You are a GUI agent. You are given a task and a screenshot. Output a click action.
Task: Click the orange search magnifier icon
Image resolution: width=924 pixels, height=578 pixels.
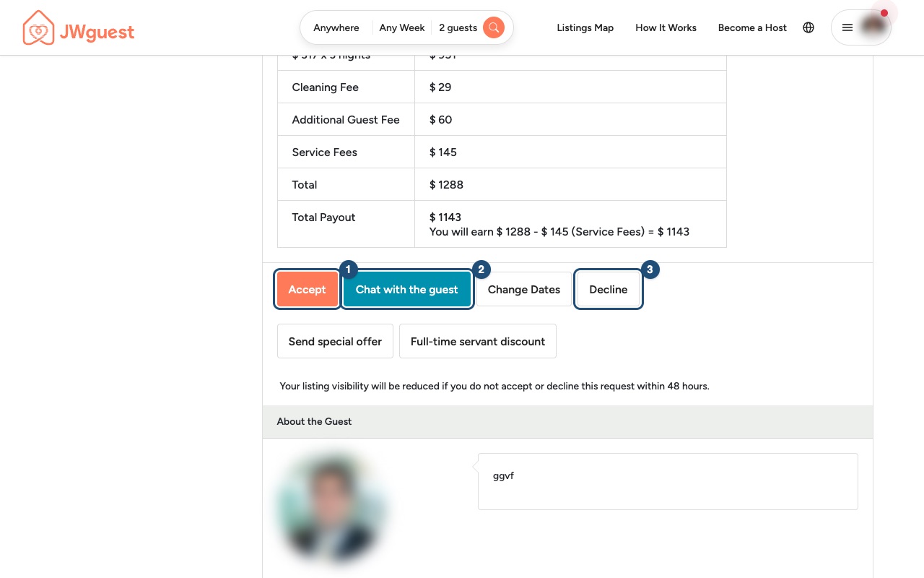tap(494, 27)
